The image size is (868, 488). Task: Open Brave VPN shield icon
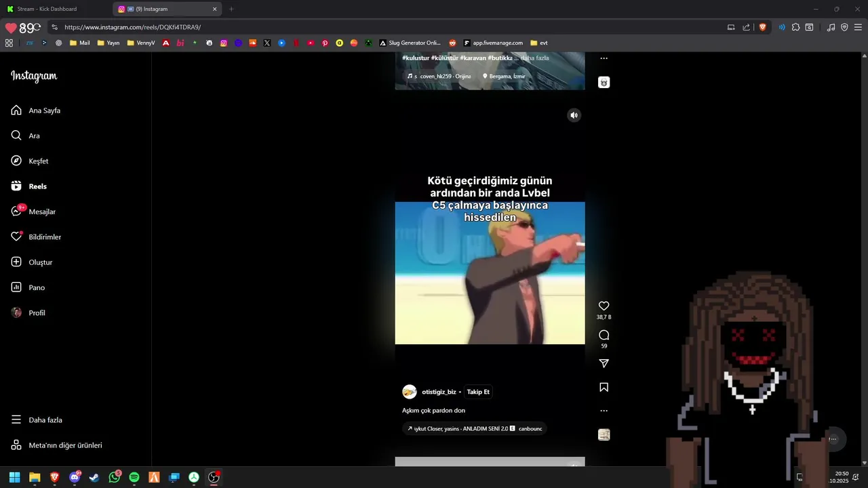(x=844, y=27)
